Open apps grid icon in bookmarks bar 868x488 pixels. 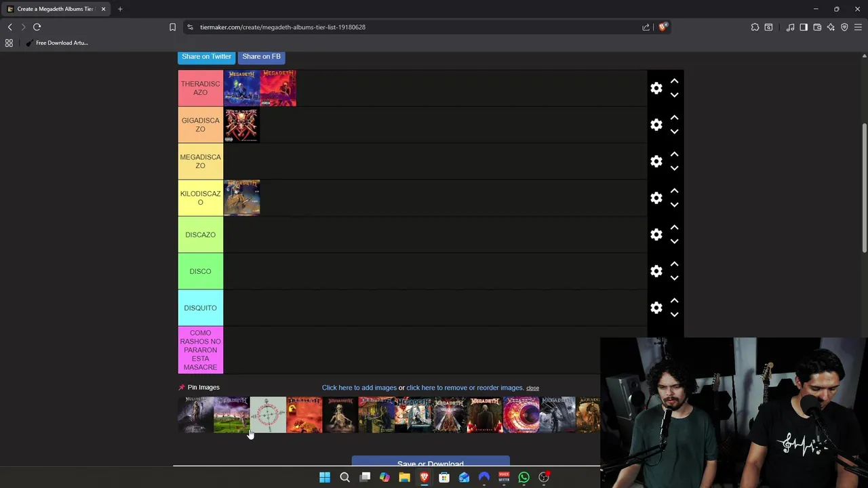coord(9,43)
